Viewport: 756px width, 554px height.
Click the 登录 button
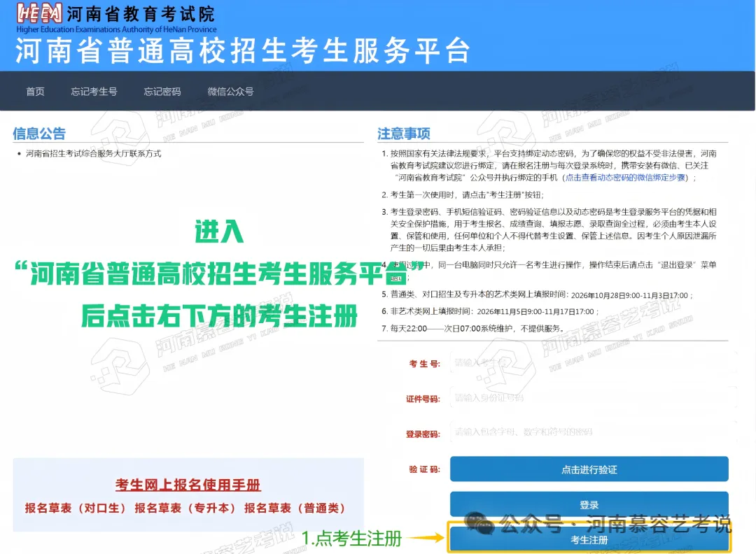(589, 504)
